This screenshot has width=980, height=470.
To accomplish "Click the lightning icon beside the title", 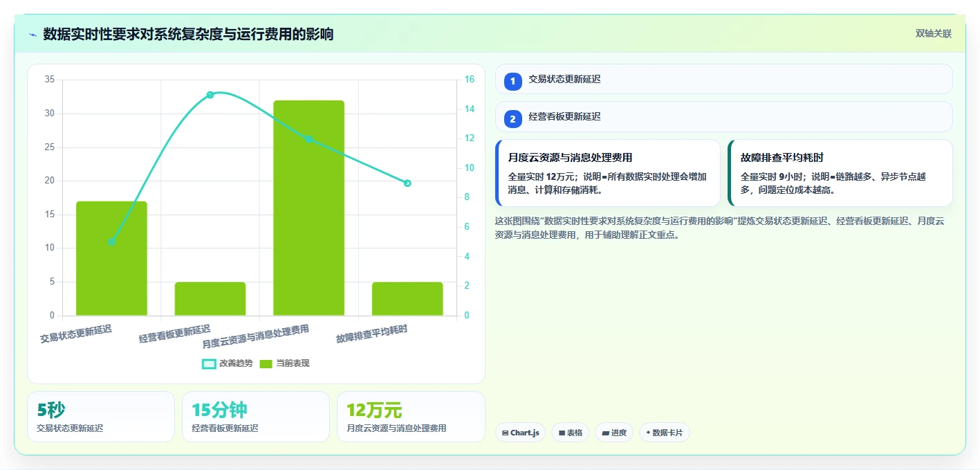I will (x=33, y=34).
